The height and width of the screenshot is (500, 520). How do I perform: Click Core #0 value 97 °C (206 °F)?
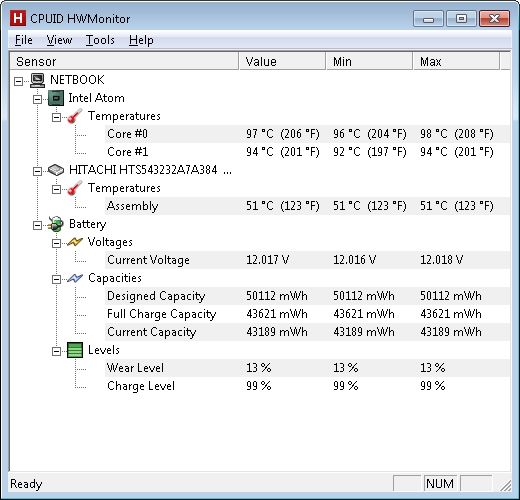click(283, 134)
